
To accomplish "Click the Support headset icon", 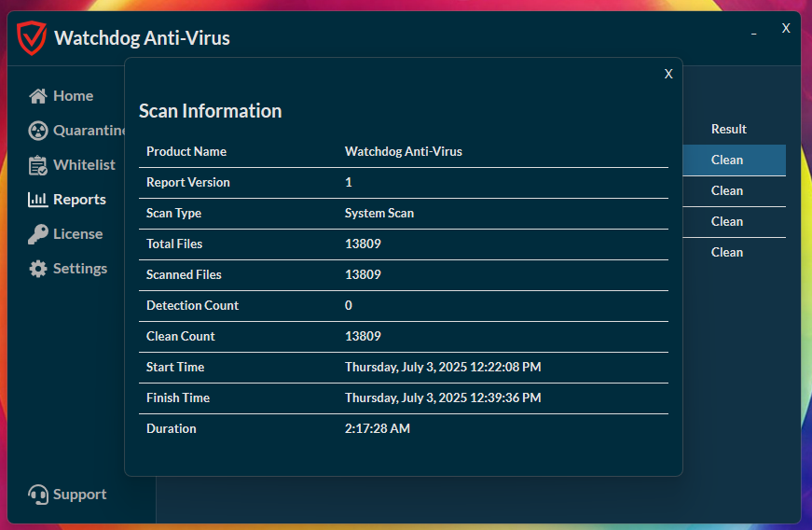I will click(x=38, y=495).
